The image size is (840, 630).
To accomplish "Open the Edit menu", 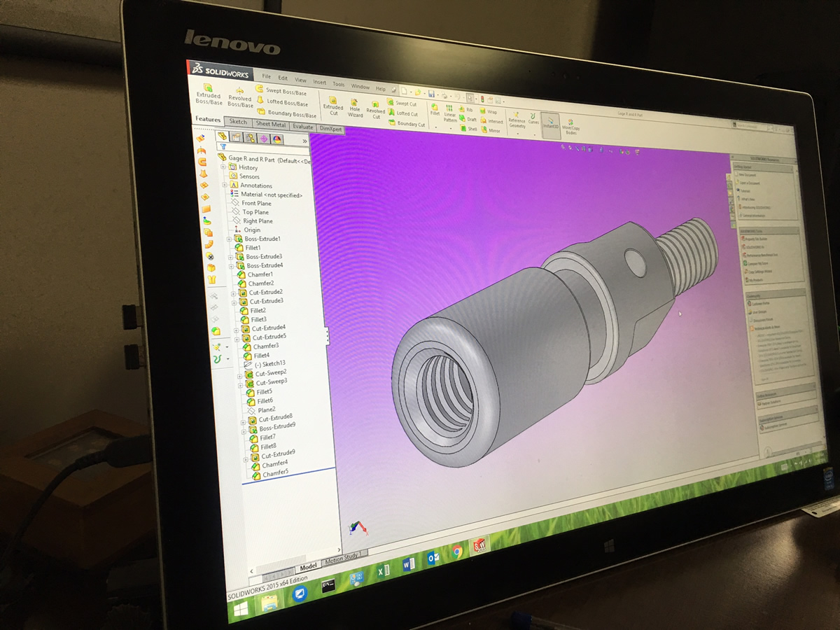I will tap(283, 78).
